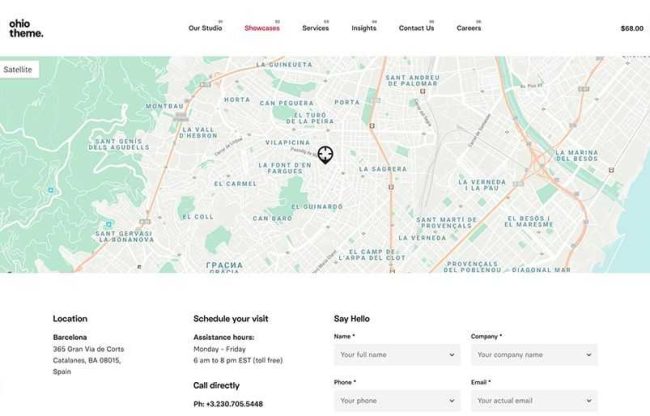Switch the map to Satellite view
Image resolution: width=650 pixels, height=416 pixels.
point(19,70)
